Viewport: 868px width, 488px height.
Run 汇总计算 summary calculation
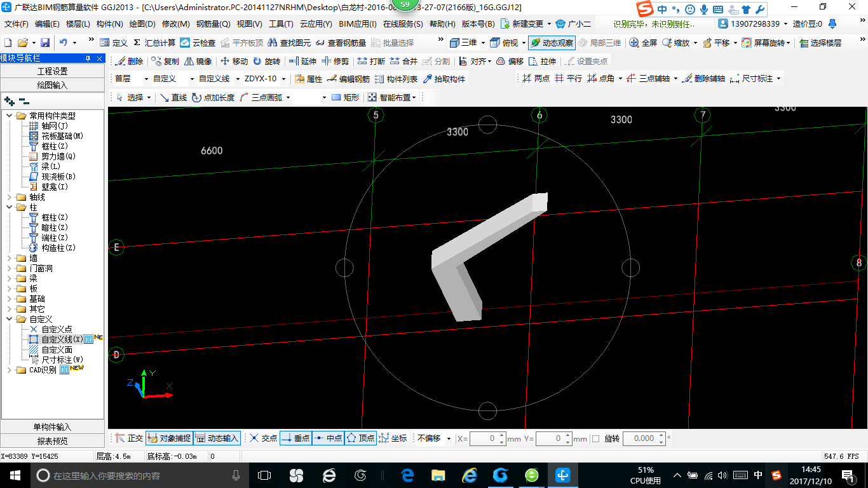pos(154,43)
